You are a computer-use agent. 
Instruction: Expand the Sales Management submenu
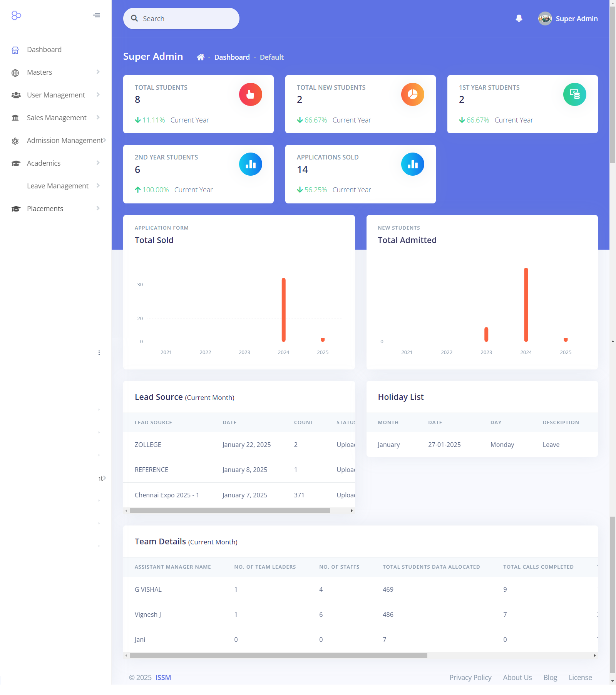point(56,118)
